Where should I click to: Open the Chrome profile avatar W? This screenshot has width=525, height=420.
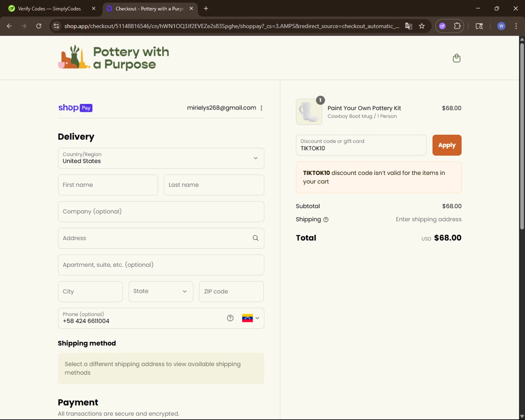coord(501,26)
